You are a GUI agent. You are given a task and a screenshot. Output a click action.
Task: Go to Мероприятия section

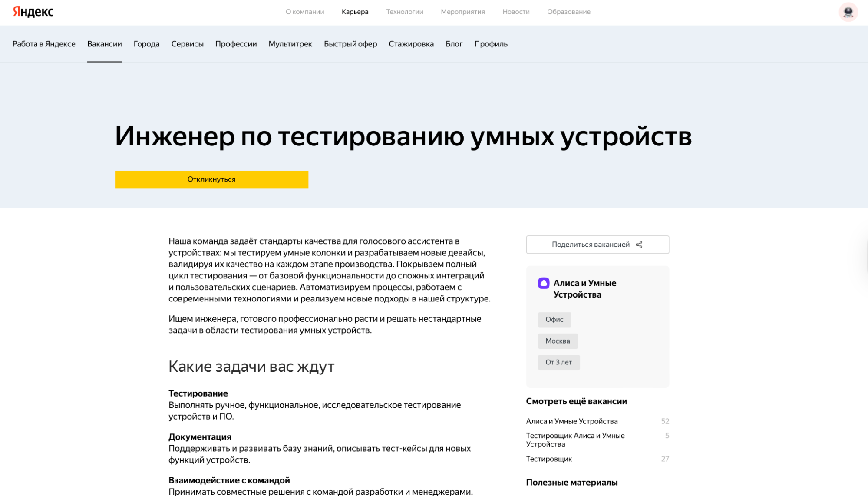tap(463, 12)
